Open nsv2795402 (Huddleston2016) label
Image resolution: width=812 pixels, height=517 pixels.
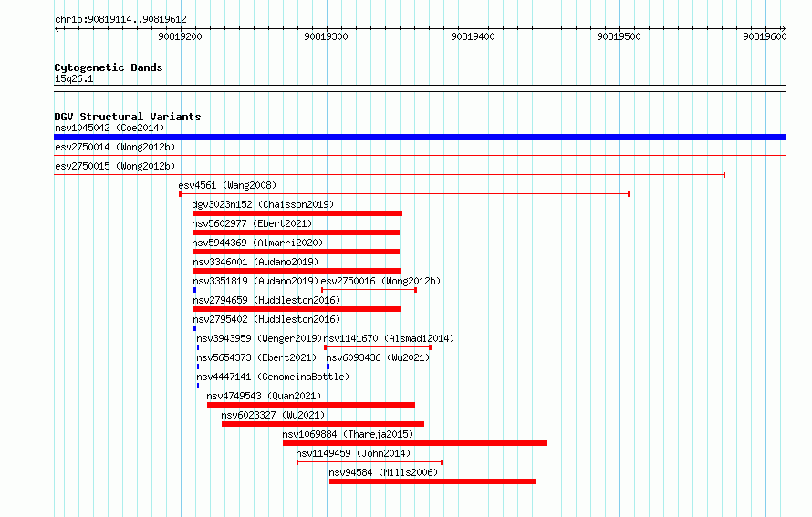(x=266, y=319)
